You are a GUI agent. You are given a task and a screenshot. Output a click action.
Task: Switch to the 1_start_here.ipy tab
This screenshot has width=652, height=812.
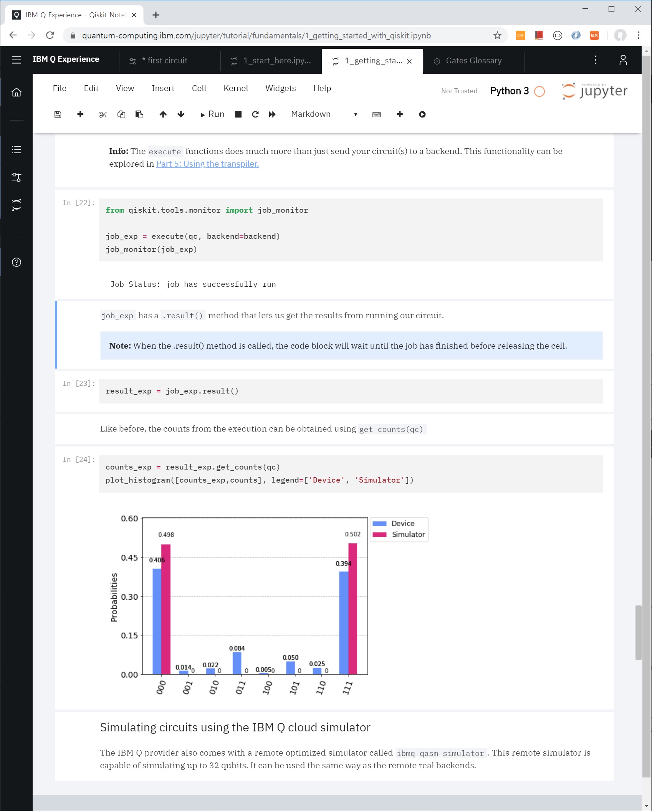[x=271, y=61]
